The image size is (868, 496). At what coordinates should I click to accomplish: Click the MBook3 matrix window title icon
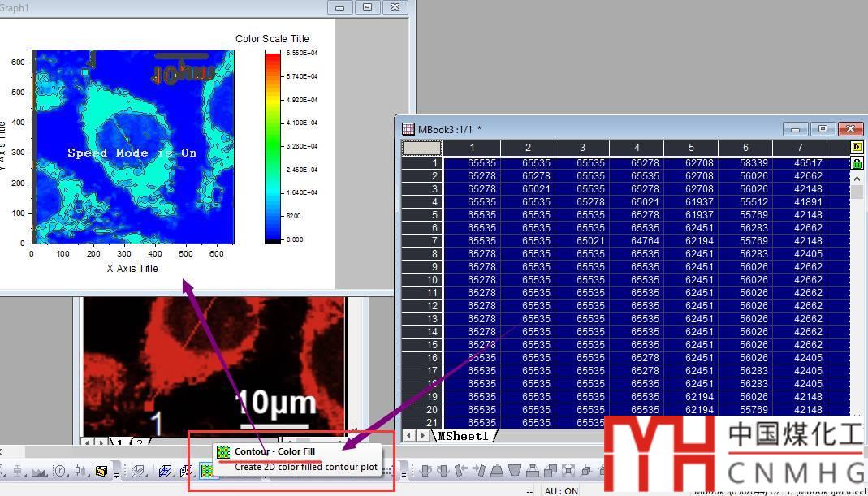point(408,129)
